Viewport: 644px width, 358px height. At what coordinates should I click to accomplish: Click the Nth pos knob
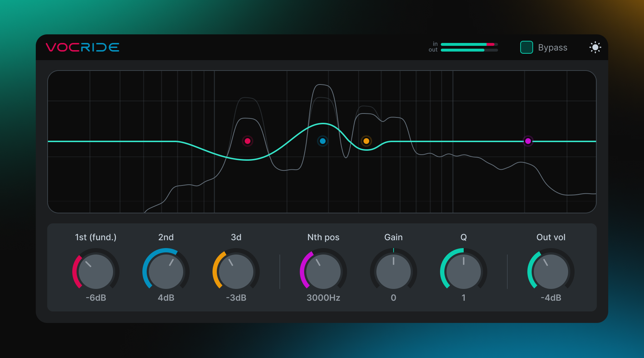323,271
